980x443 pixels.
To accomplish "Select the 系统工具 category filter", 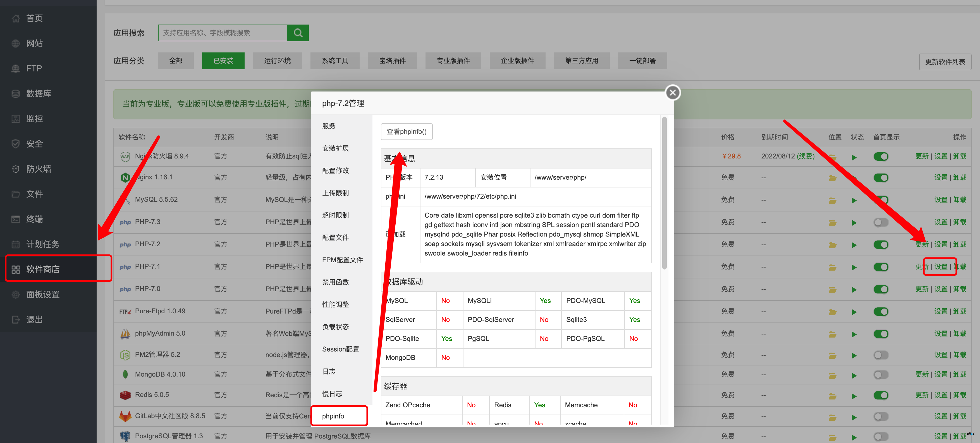I will click(335, 61).
